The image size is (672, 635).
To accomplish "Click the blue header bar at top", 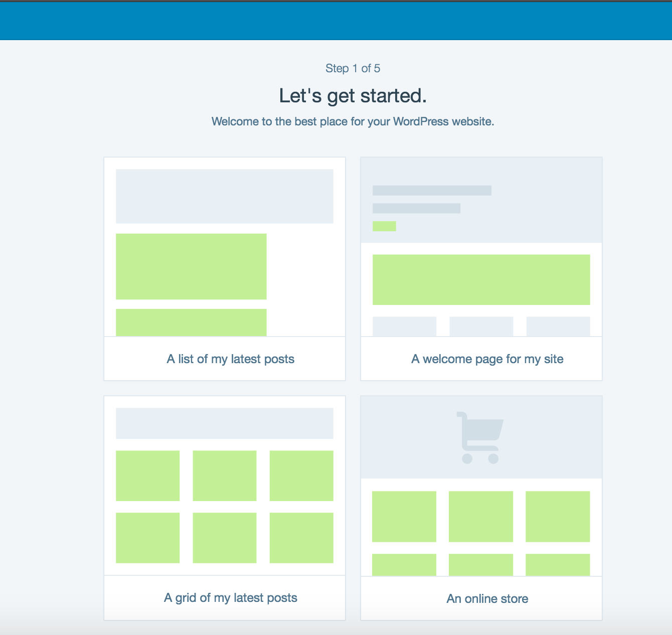I will click(336, 21).
